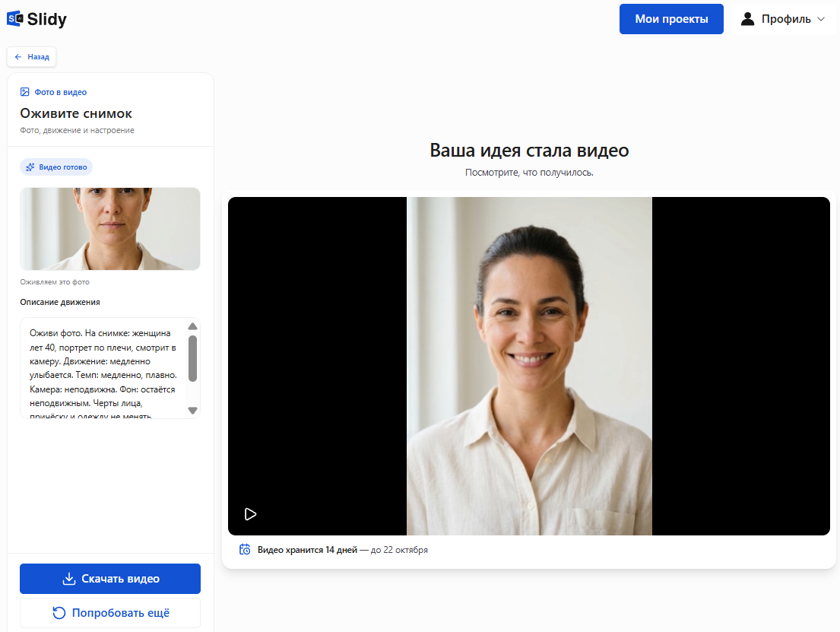
Task: Download the video with Скачать видео
Action: click(109, 579)
